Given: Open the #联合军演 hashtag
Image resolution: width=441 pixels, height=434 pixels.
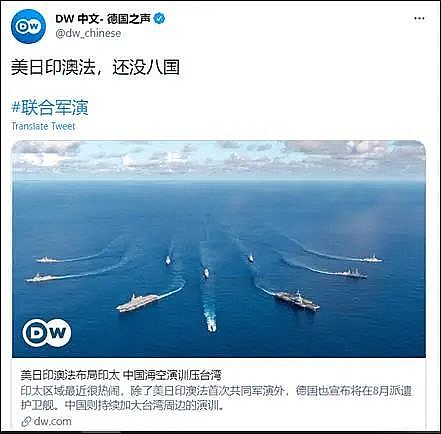Looking at the screenshot, I should [x=50, y=107].
